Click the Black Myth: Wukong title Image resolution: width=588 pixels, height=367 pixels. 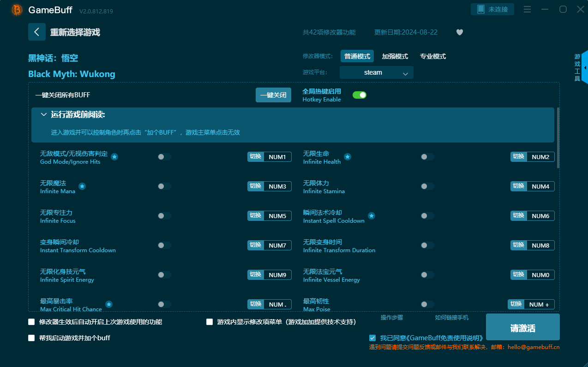click(x=72, y=74)
